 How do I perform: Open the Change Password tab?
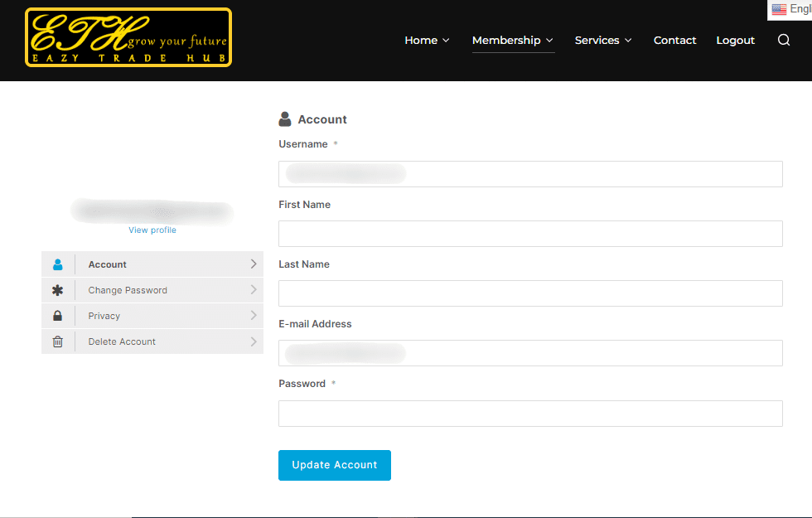128,290
